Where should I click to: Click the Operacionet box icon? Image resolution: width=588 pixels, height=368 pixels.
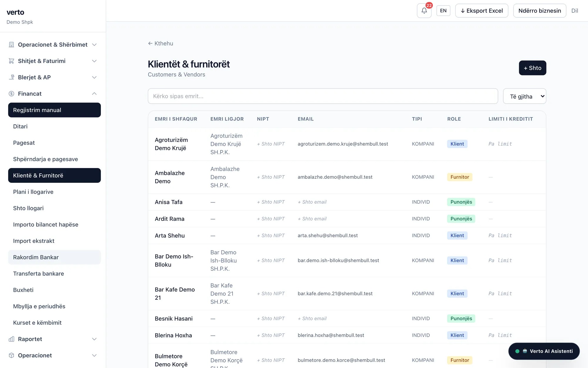pyautogui.click(x=11, y=355)
